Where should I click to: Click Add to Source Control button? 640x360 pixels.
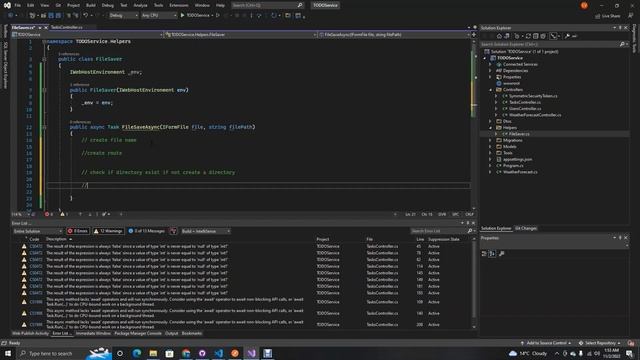pyautogui.click(x=546, y=343)
